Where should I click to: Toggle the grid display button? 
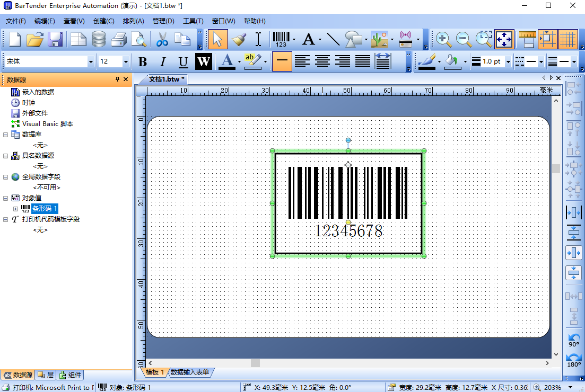(568, 39)
